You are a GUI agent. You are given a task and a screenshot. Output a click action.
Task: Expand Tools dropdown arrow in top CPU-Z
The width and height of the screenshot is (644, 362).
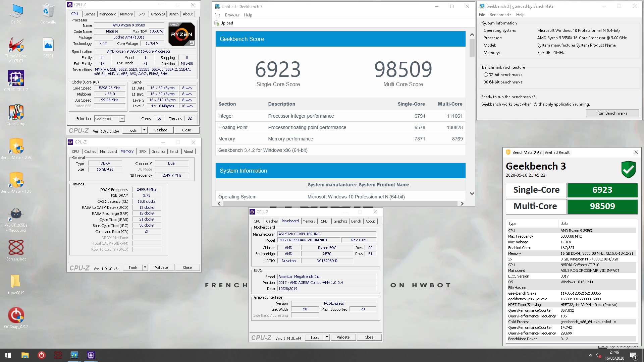(x=145, y=130)
